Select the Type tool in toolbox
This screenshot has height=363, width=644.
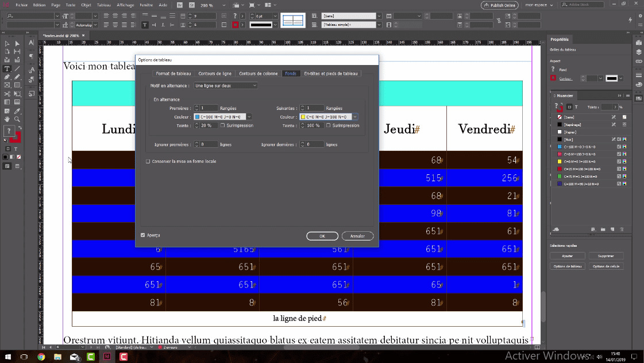point(7,68)
